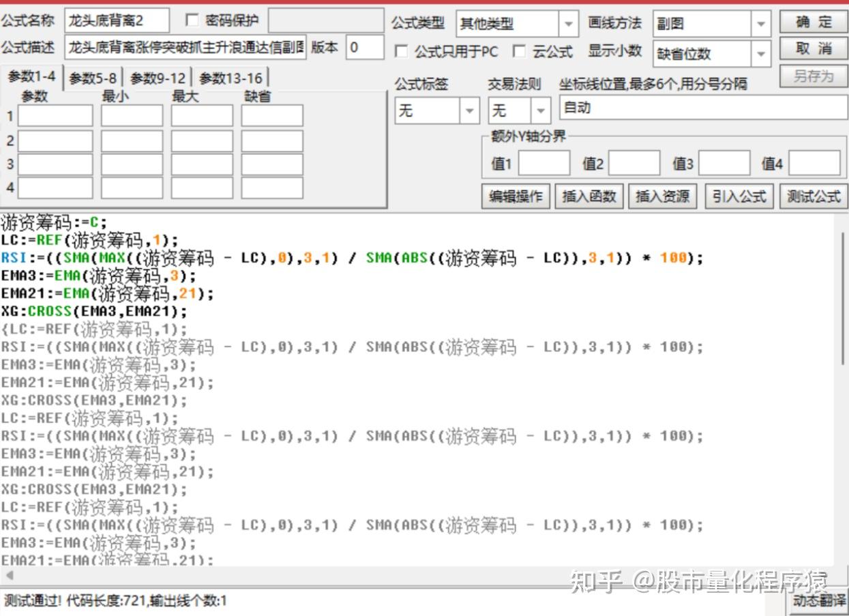Click the 插入函数 button
The image size is (849, 616).
(x=589, y=196)
